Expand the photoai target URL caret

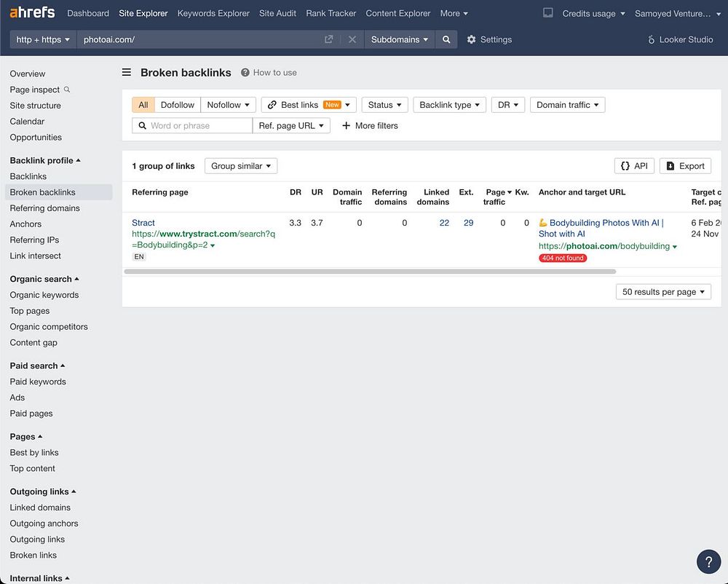[675, 247]
